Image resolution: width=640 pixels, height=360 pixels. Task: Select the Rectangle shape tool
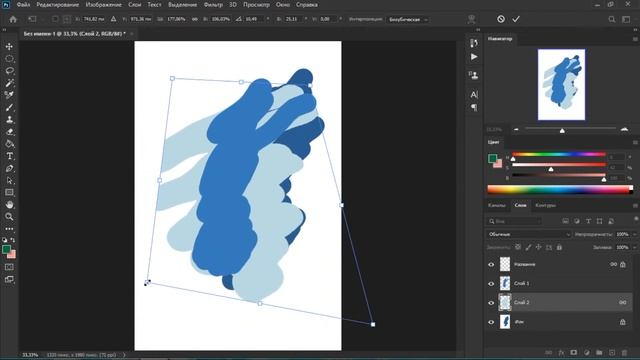tap(9, 193)
